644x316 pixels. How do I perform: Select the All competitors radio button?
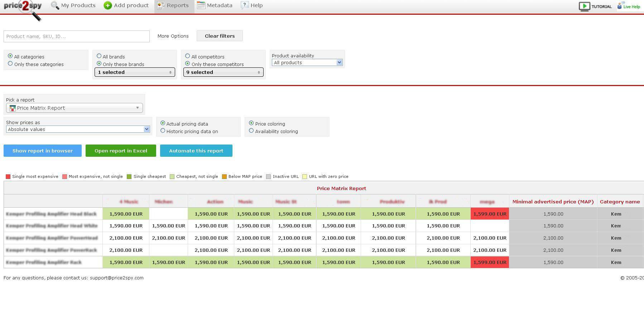[188, 56]
